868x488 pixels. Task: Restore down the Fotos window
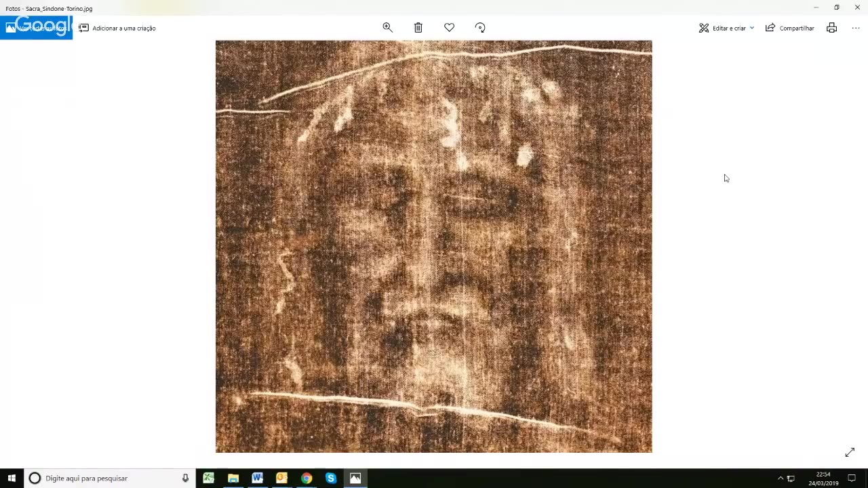(x=836, y=7)
